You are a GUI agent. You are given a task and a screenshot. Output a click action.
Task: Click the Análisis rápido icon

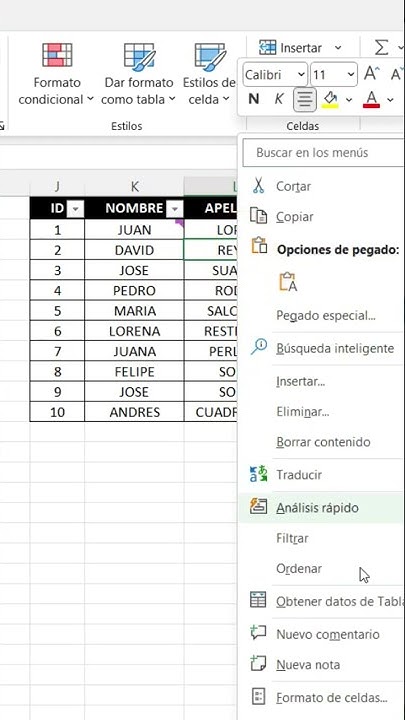pos(259,506)
